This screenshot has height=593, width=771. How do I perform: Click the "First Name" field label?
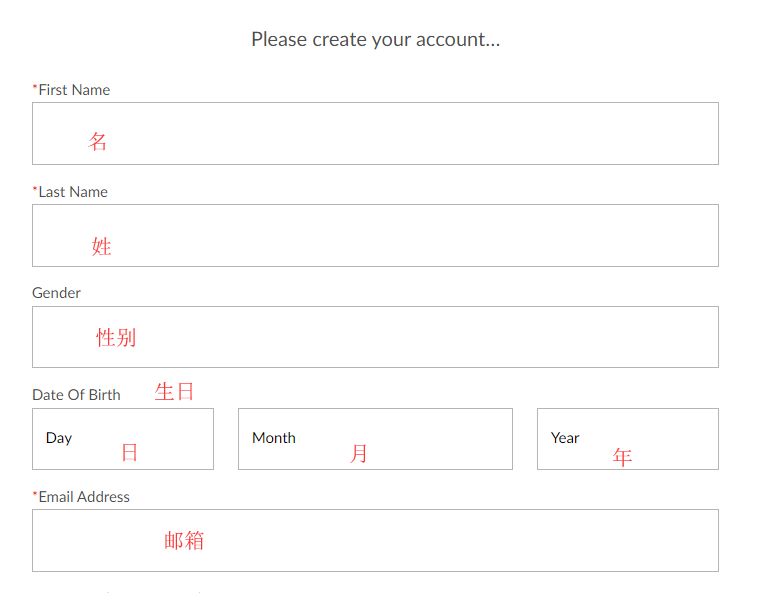click(74, 90)
